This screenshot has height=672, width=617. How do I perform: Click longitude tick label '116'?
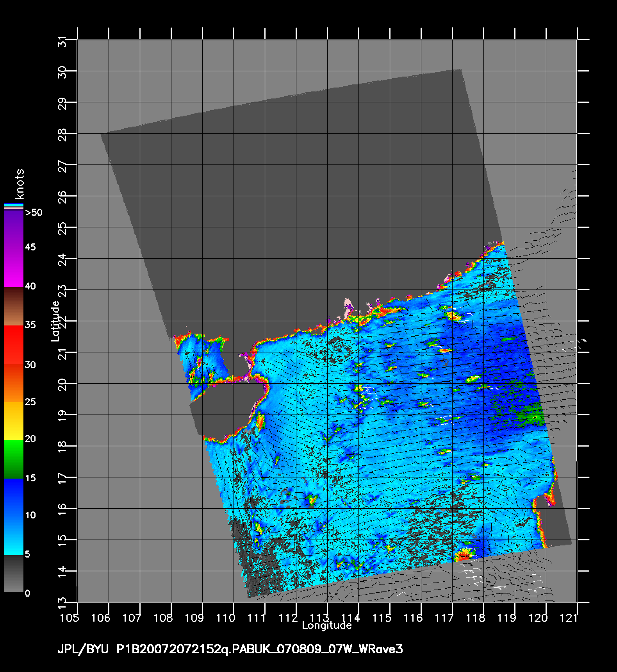click(x=413, y=618)
